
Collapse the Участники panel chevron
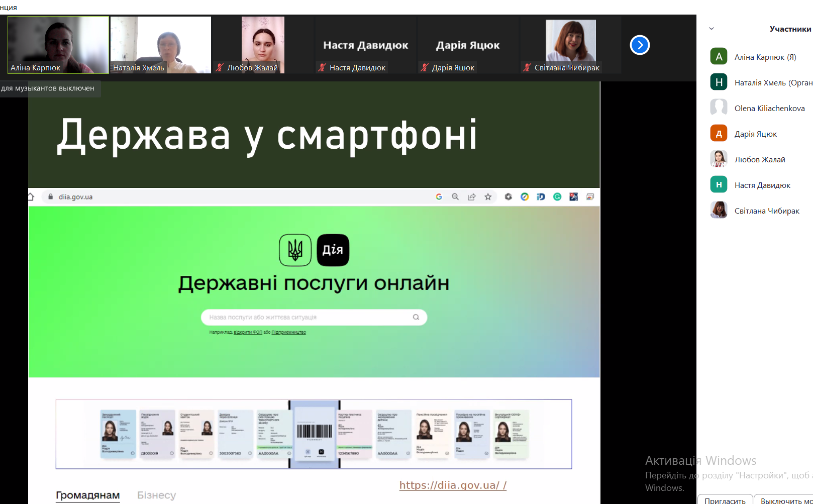711,29
